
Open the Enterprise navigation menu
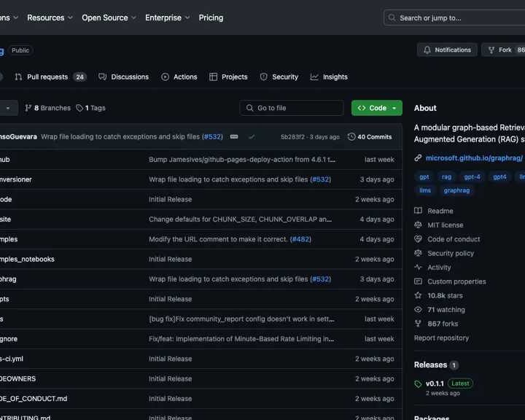click(167, 17)
